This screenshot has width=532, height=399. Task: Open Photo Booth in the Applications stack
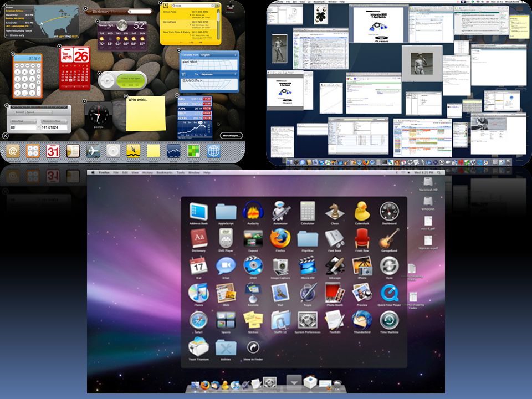(x=335, y=293)
